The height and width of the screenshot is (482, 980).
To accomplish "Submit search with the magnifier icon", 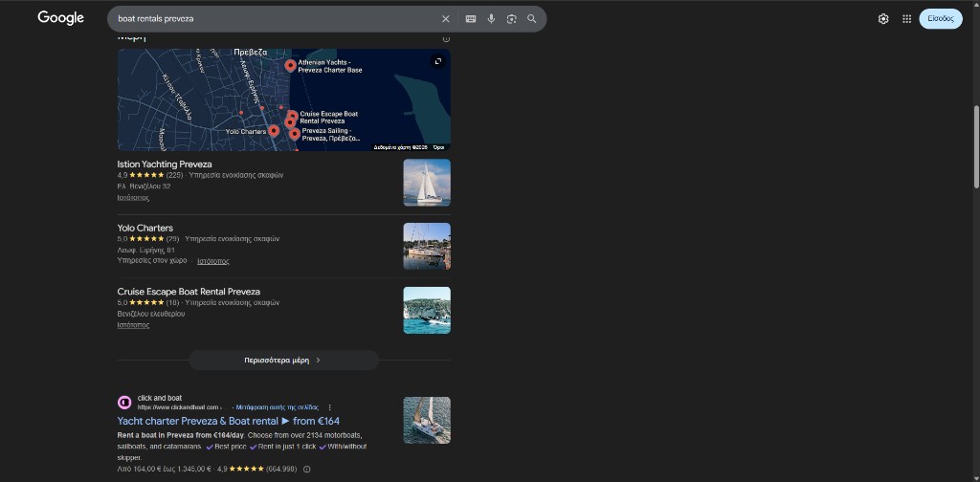I will [x=532, y=19].
